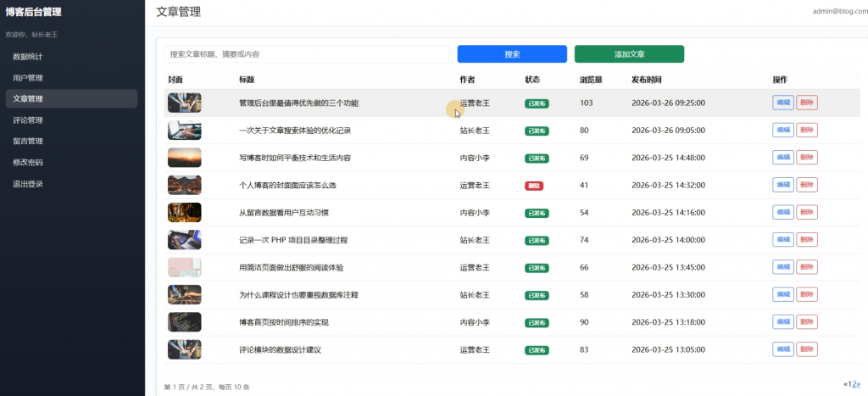Open cover thumbnail of 管理后台里最值得优先做的三个功能
The height and width of the screenshot is (396, 868).
click(x=184, y=103)
